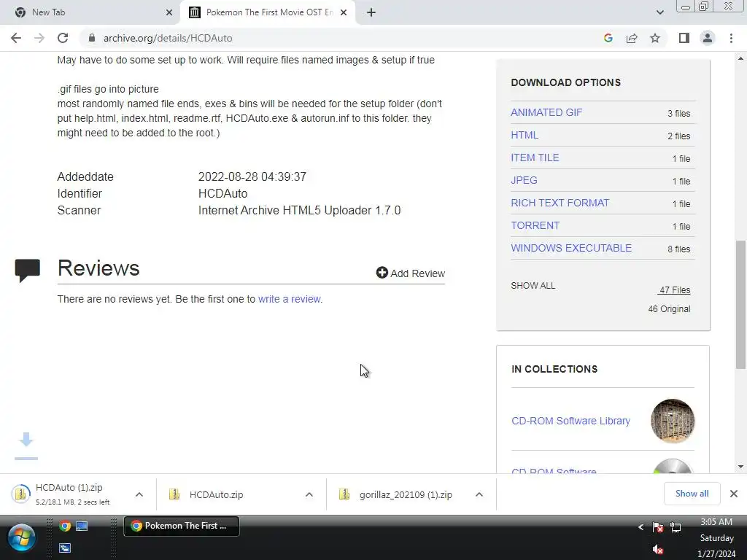Download the TORRENT file
Screen dimensions: 747x560
[535, 226]
